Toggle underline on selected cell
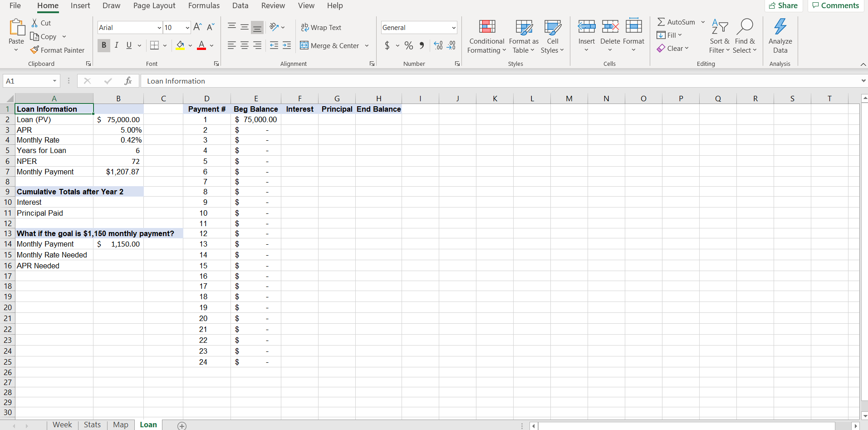 click(128, 45)
